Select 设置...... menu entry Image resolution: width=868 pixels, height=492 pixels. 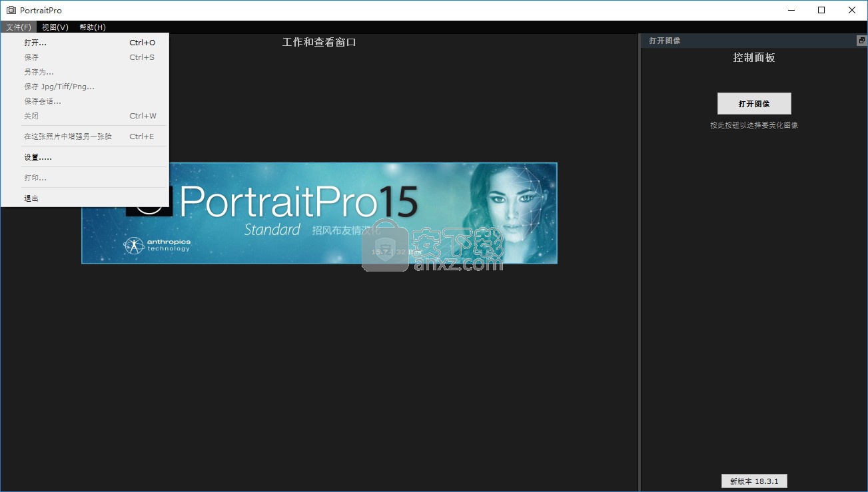tap(85, 157)
